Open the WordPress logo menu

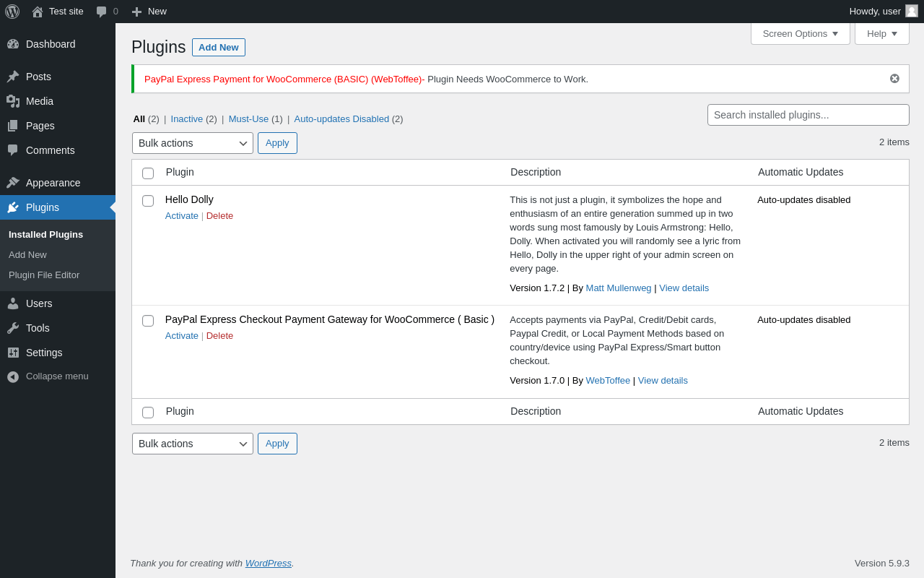(12, 12)
